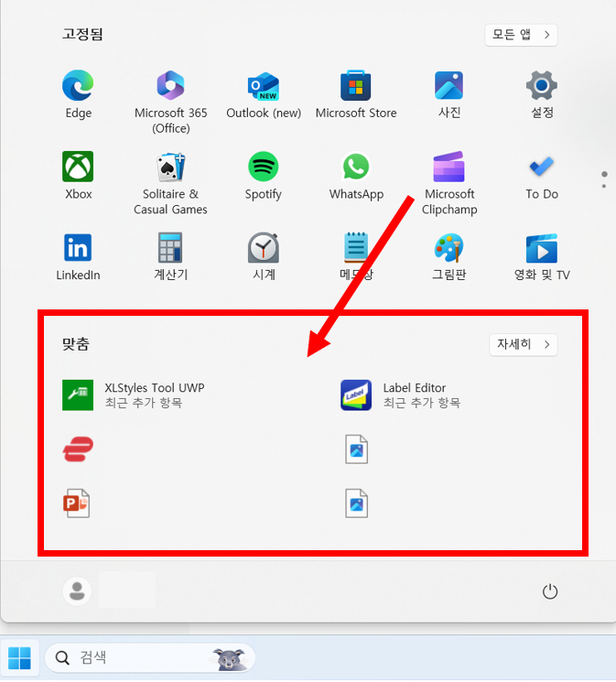616x682 pixels.
Task: Open recommended XLStyles Tool UWP
Action: click(133, 395)
